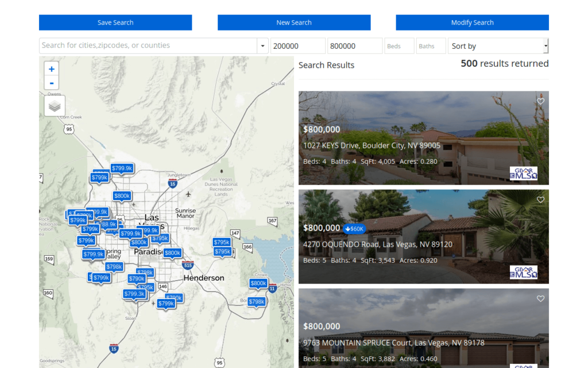Screen dimensions: 588x368
Task: Zoom in on the map
Action: 51,69
